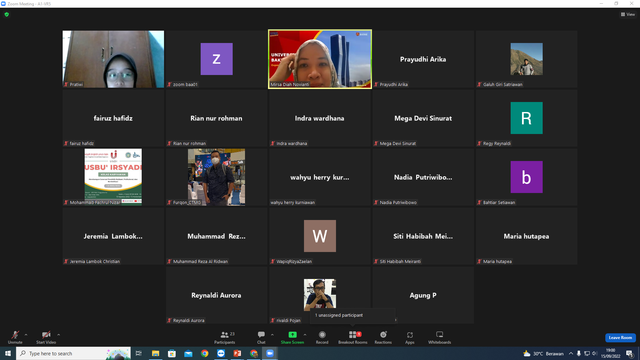Click the 'Type here to search' box
640x360 pixels.
[x=73, y=353]
